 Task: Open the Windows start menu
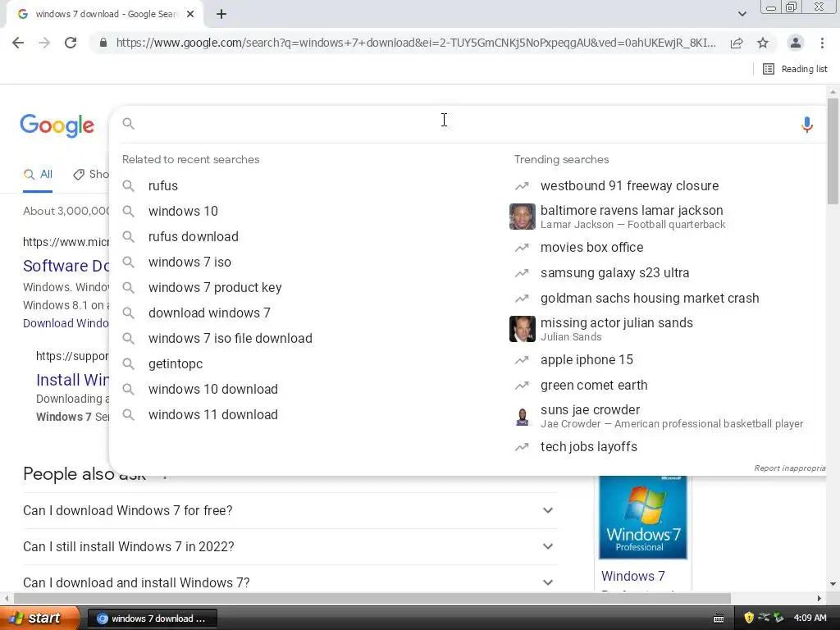[39, 619]
